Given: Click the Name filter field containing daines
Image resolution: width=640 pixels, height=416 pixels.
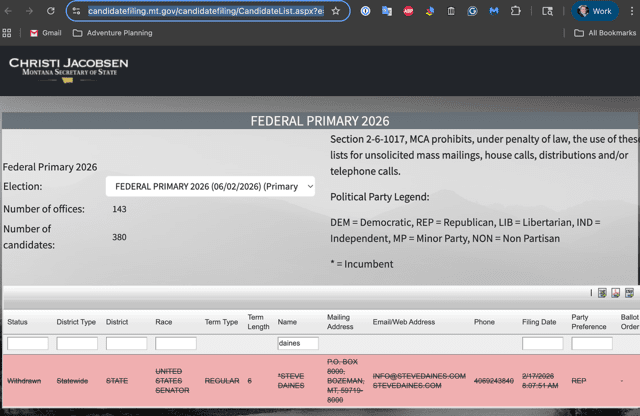Looking at the screenshot, I should coord(297,343).
